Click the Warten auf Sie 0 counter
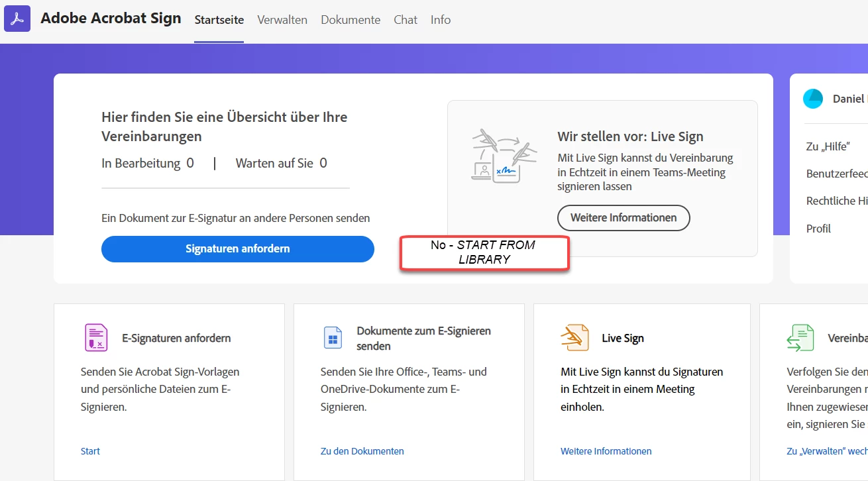 coord(282,163)
